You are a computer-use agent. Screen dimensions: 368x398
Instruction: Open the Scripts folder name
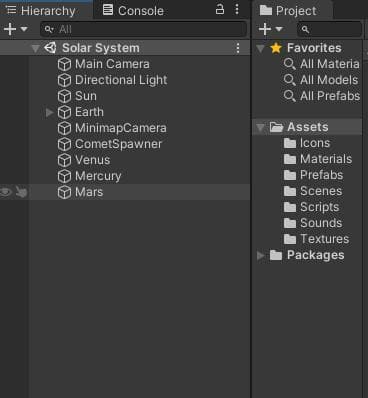tap(319, 207)
